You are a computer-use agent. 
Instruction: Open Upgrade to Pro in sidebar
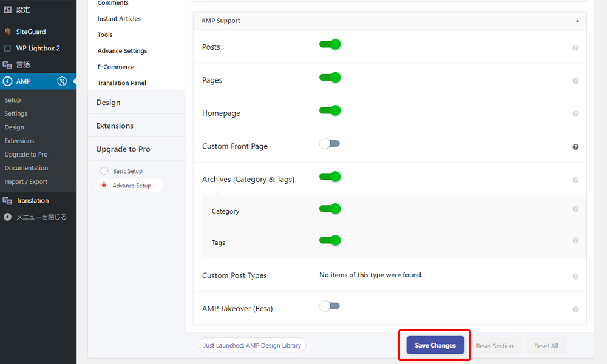[x=26, y=154]
